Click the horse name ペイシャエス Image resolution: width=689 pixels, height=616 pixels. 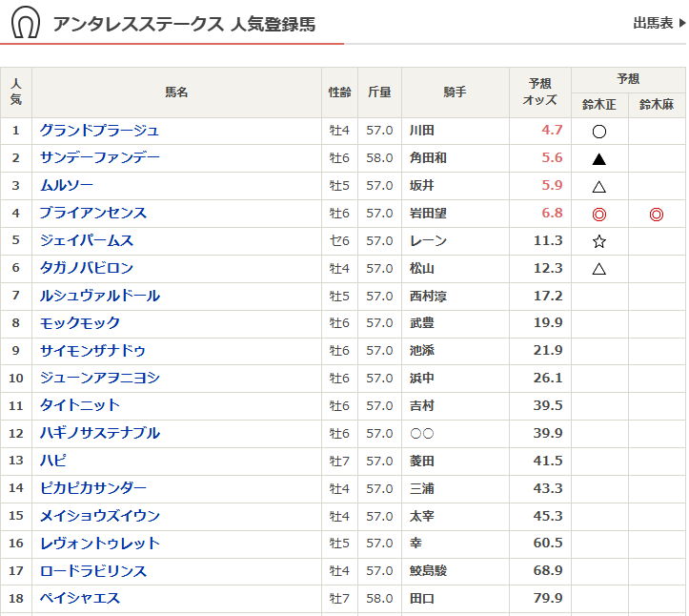point(80,599)
